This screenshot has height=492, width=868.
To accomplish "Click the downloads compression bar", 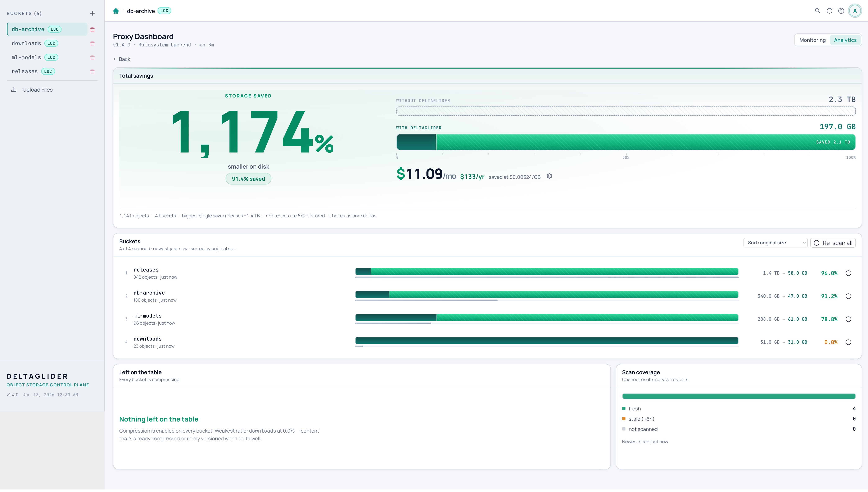I will [x=547, y=341].
